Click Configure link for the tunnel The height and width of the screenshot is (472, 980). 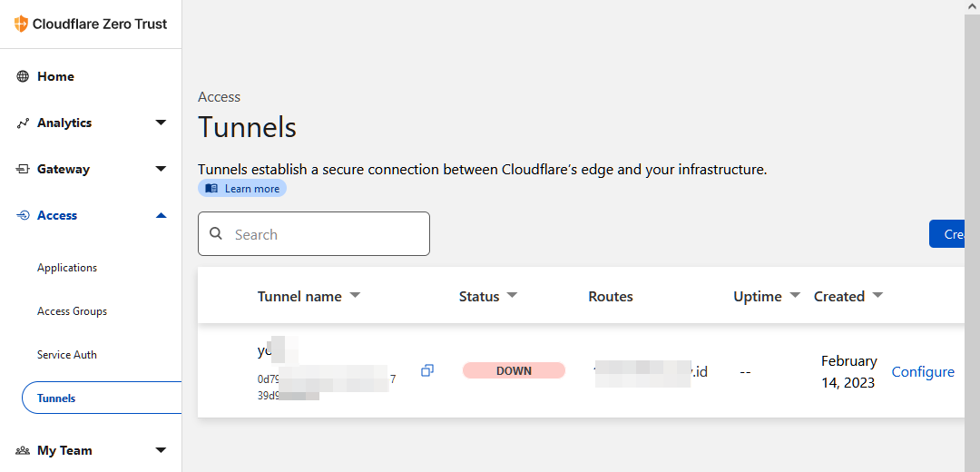[923, 372]
